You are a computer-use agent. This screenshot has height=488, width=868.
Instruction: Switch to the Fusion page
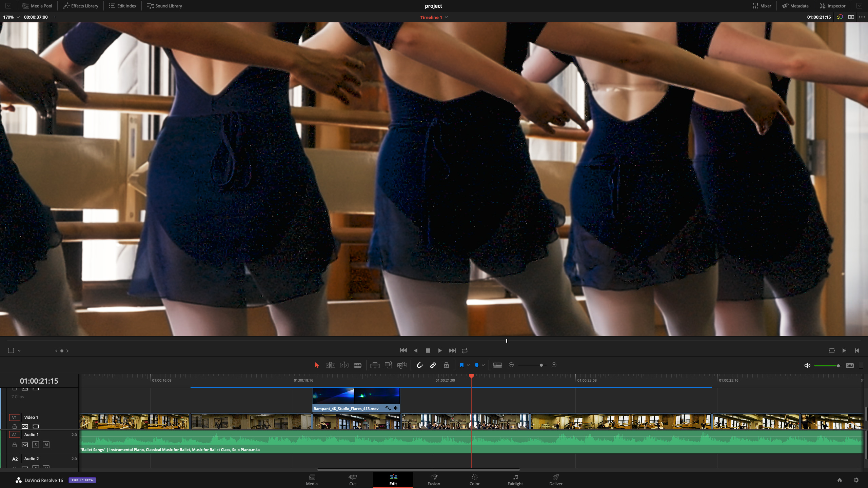click(x=434, y=480)
